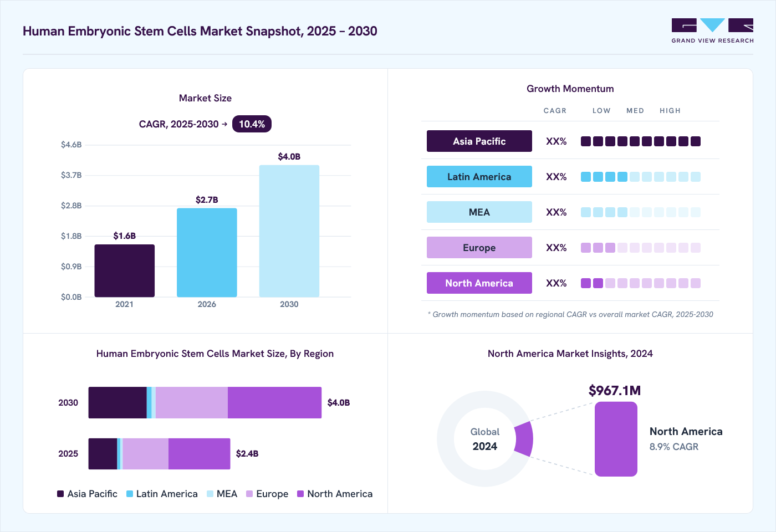The width and height of the screenshot is (776, 532).
Task: Click the North America purple bar in insights
Action: coord(616,439)
